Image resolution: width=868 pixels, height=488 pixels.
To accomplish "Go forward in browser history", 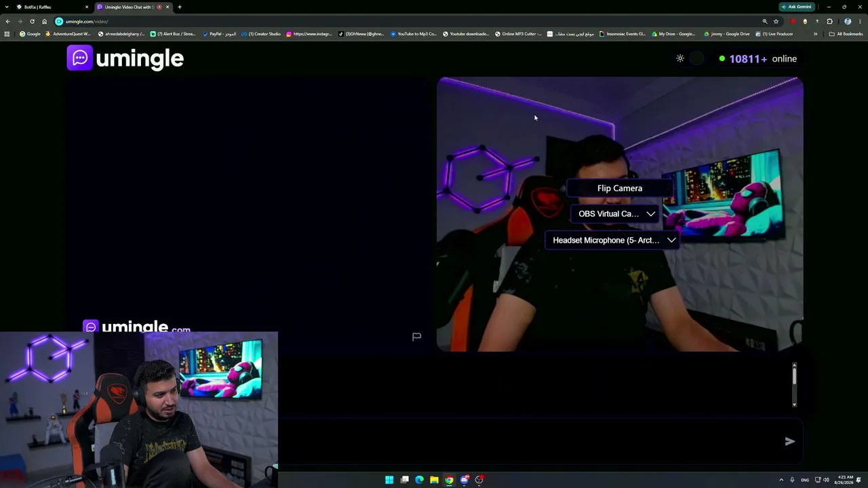I will click(x=20, y=21).
